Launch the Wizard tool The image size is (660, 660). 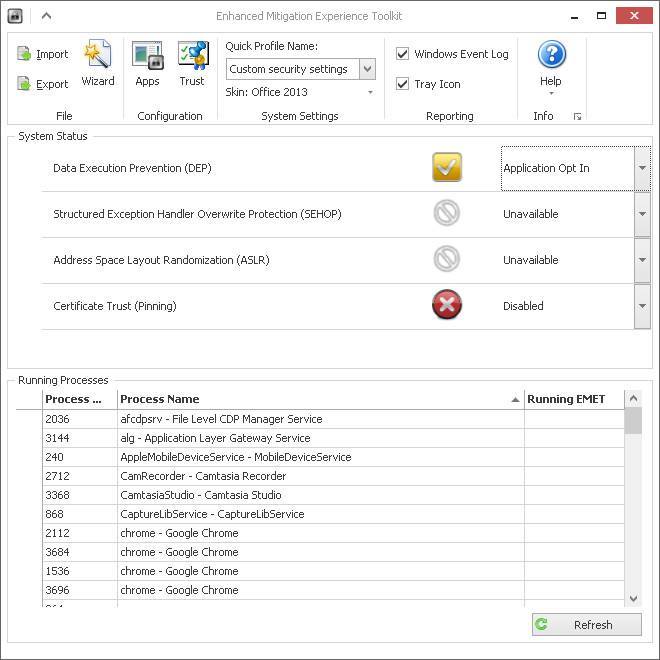click(98, 64)
